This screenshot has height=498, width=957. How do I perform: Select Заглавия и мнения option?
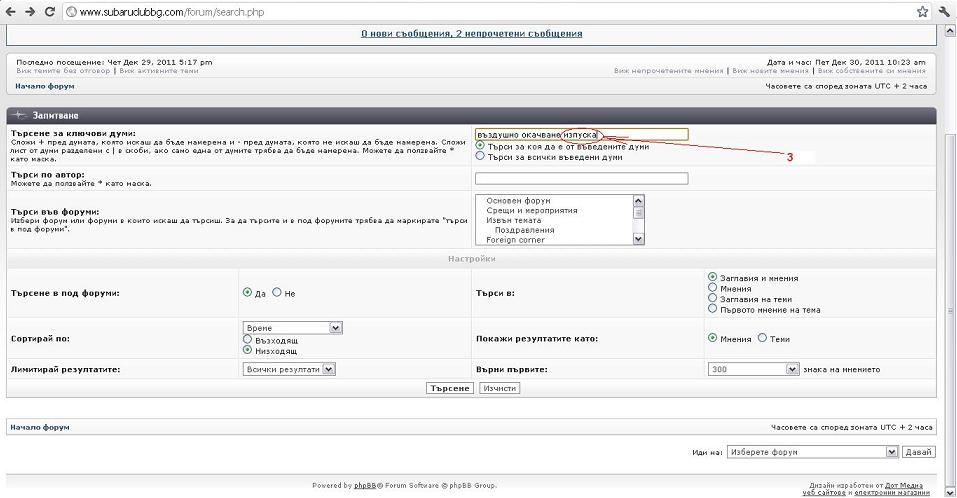[x=712, y=277]
